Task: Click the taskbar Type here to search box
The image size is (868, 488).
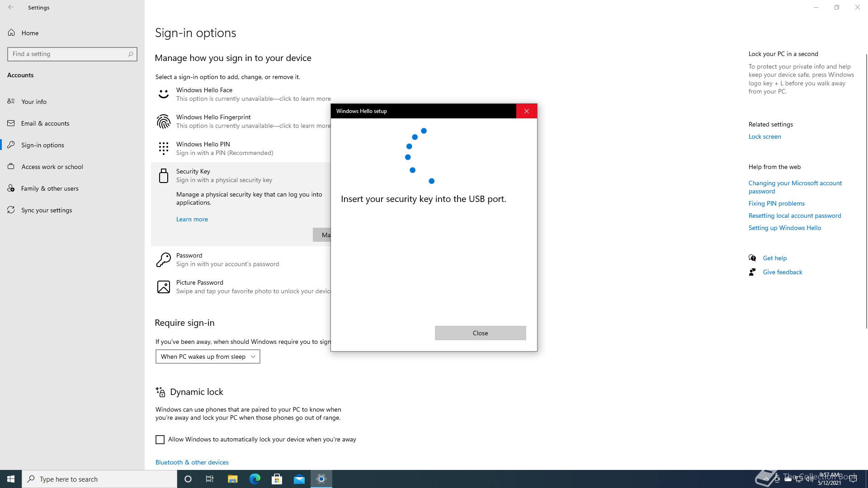Action: tap(99, 479)
